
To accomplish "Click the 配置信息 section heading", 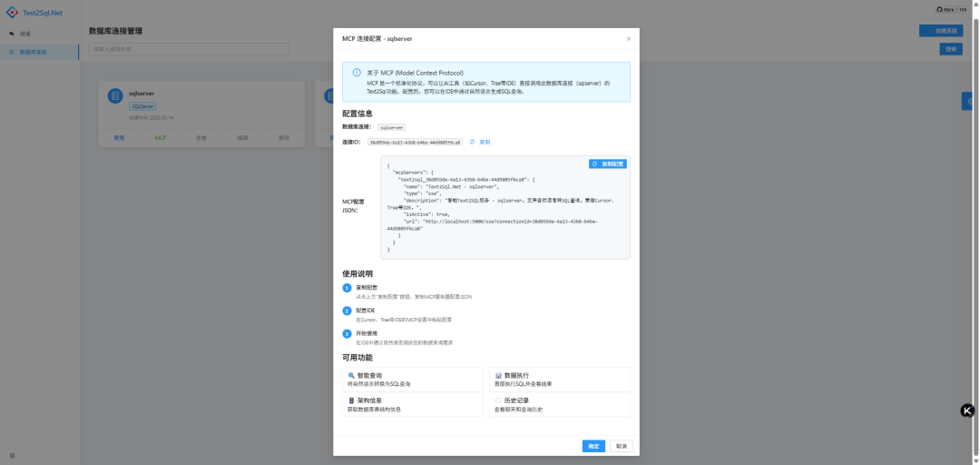I will click(x=358, y=114).
